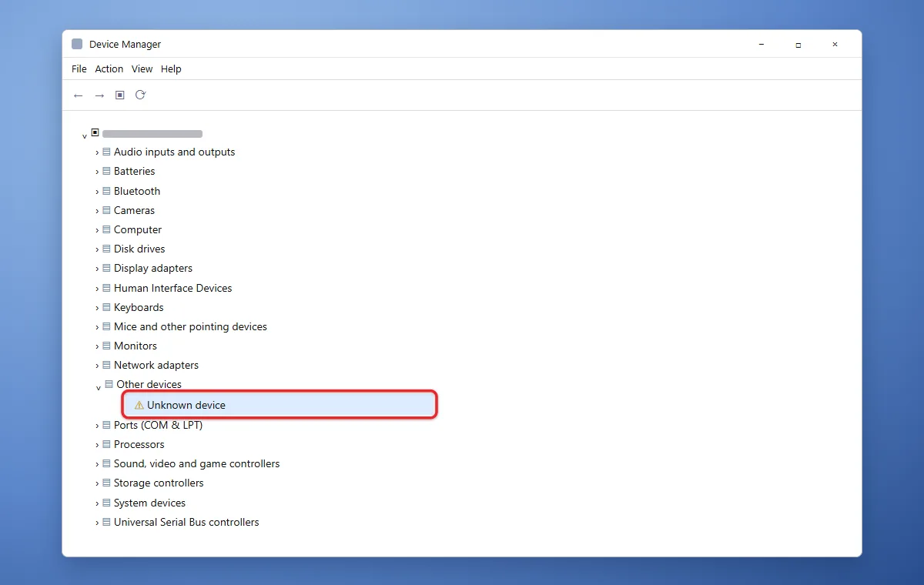Click the Other devices category icon
Screen dimensions: 924x585
point(109,384)
